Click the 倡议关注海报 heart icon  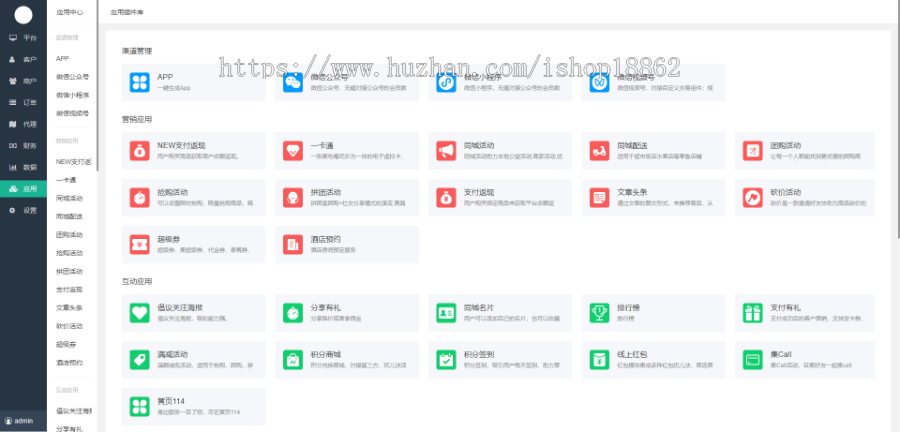140,313
